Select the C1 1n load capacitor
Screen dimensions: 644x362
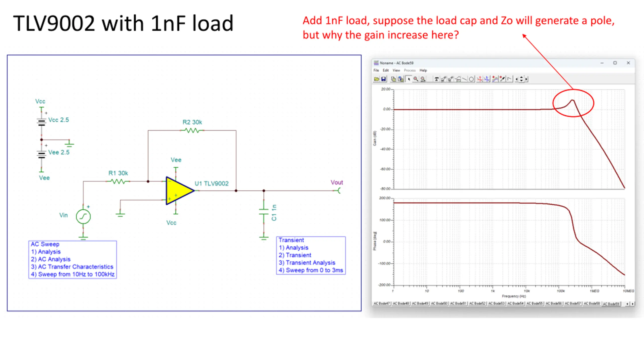pos(264,212)
